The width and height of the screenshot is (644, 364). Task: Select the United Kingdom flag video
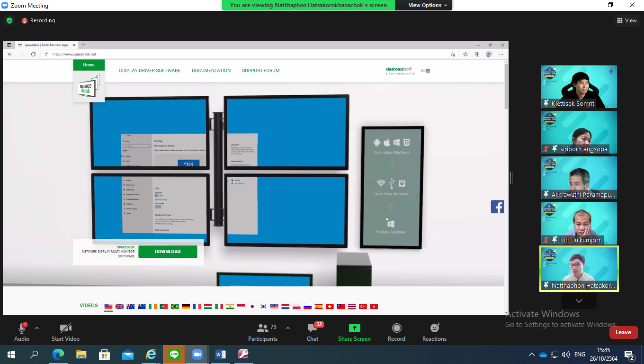[x=119, y=307]
